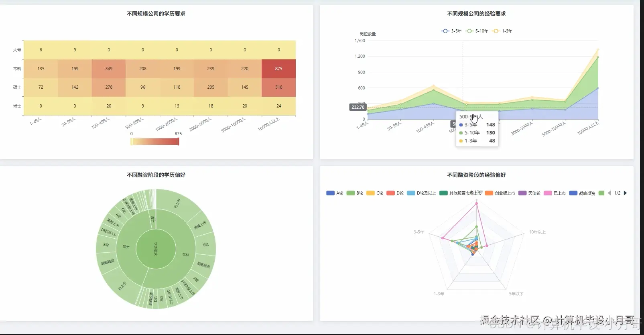
Task: Select the heatmap cell showing 875
Action: [279, 69]
